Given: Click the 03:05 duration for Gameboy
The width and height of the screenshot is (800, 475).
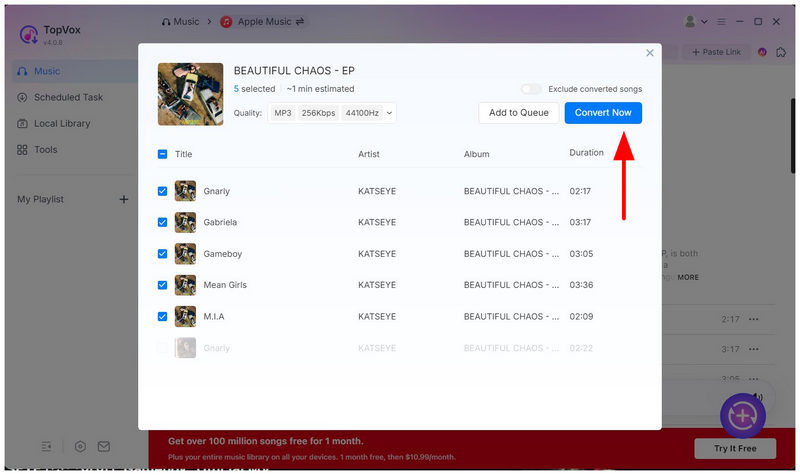Looking at the screenshot, I should (x=581, y=254).
